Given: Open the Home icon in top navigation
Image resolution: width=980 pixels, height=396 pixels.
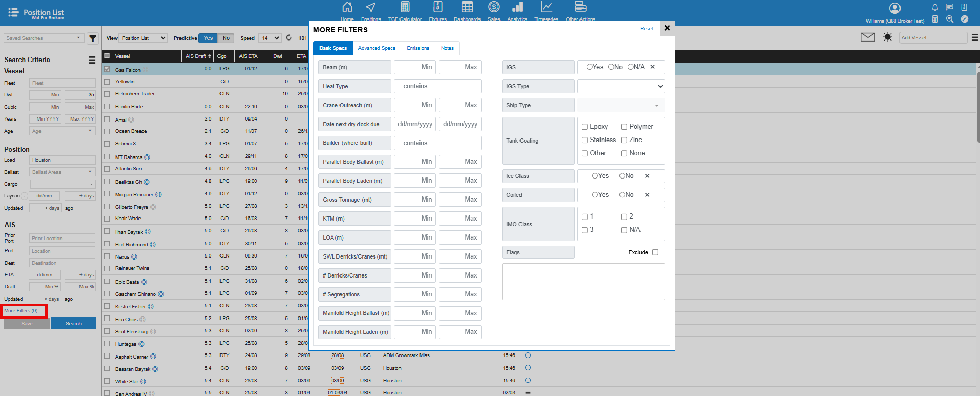Looking at the screenshot, I should [x=347, y=7].
